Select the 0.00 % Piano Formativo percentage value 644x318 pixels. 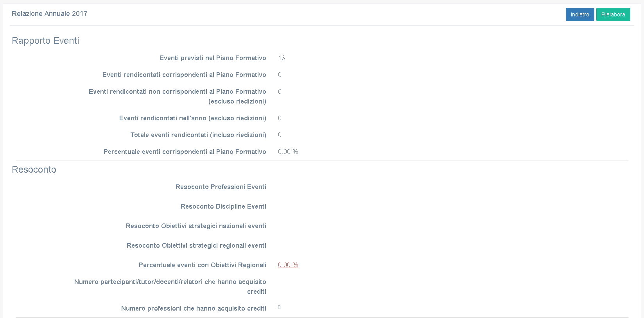pos(288,152)
